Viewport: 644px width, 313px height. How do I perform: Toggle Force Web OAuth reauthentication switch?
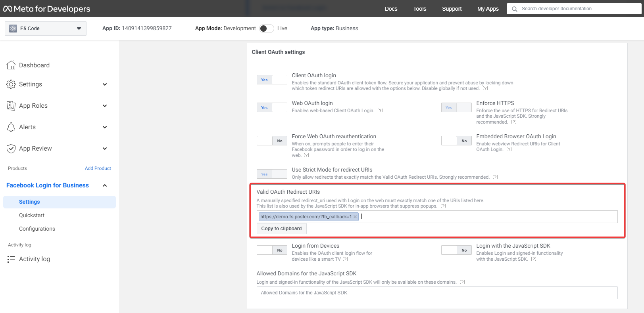click(x=272, y=141)
